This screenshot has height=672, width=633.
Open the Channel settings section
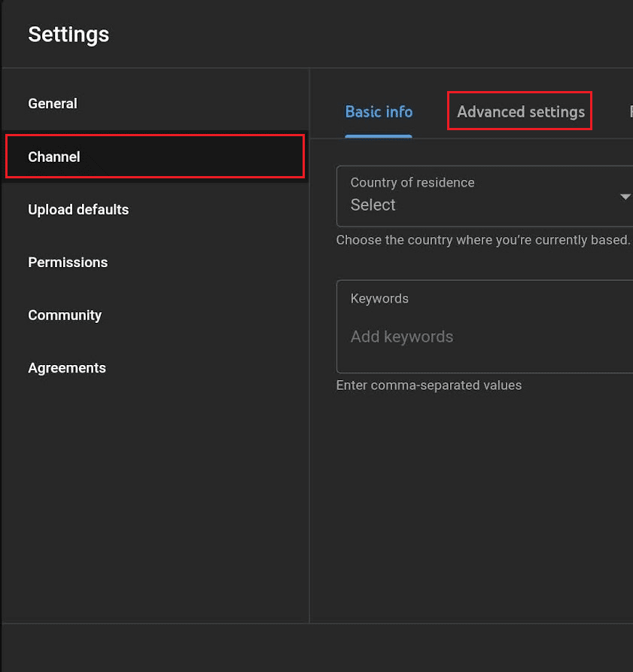[53, 157]
